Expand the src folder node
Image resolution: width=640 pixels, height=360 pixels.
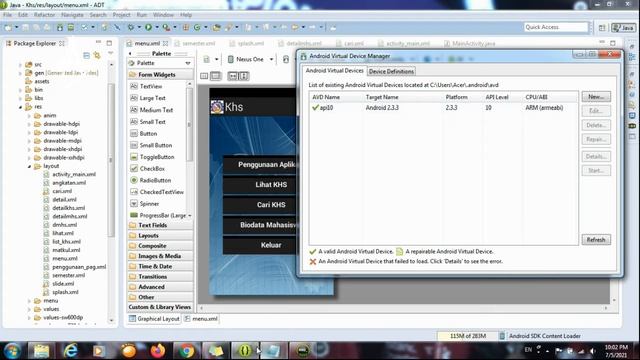20,64
